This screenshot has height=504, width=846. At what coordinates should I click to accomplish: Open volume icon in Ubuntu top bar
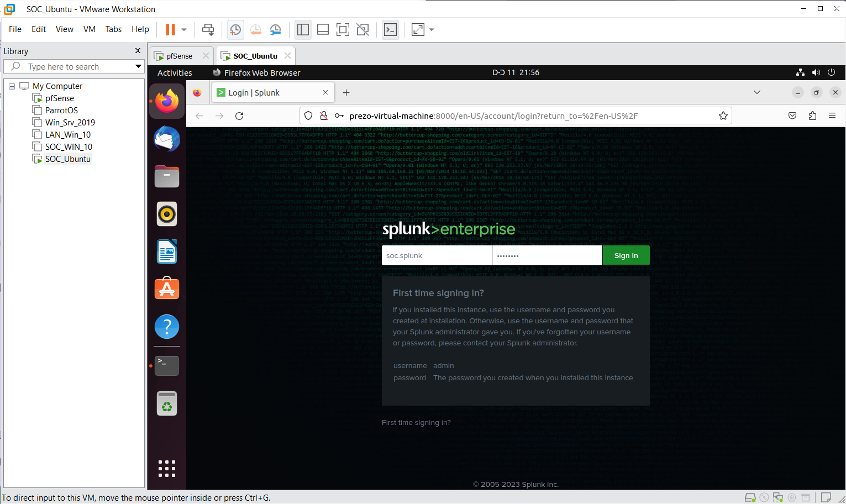click(x=816, y=72)
